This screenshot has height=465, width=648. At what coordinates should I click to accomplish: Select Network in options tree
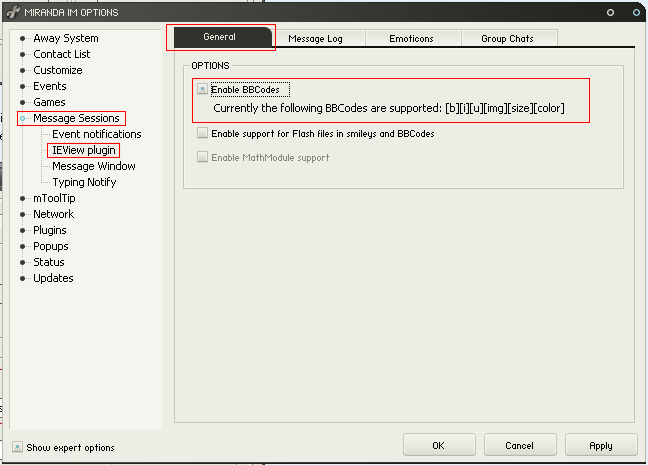click(54, 214)
